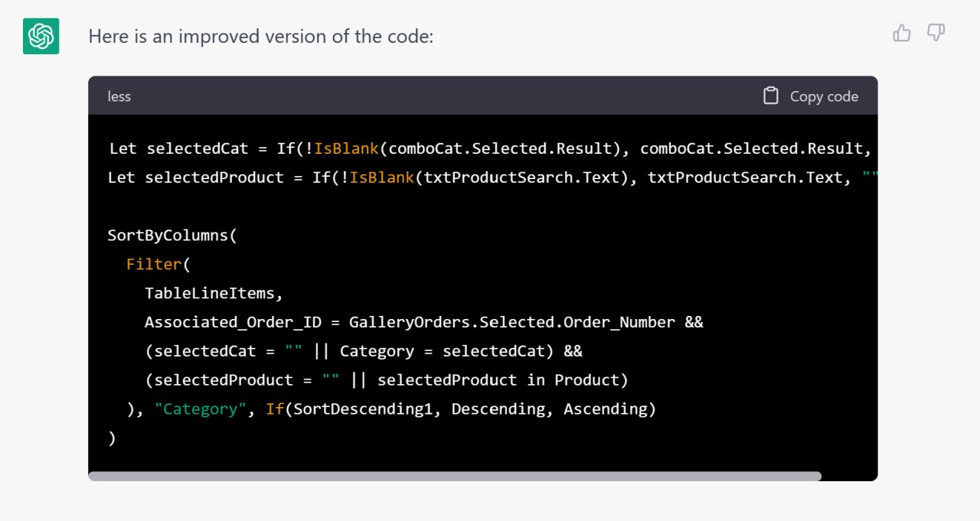The height and width of the screenshot is (521, 980).
Task: Click the 'Category = selectedCat' condition line
Action: [364, 351]
